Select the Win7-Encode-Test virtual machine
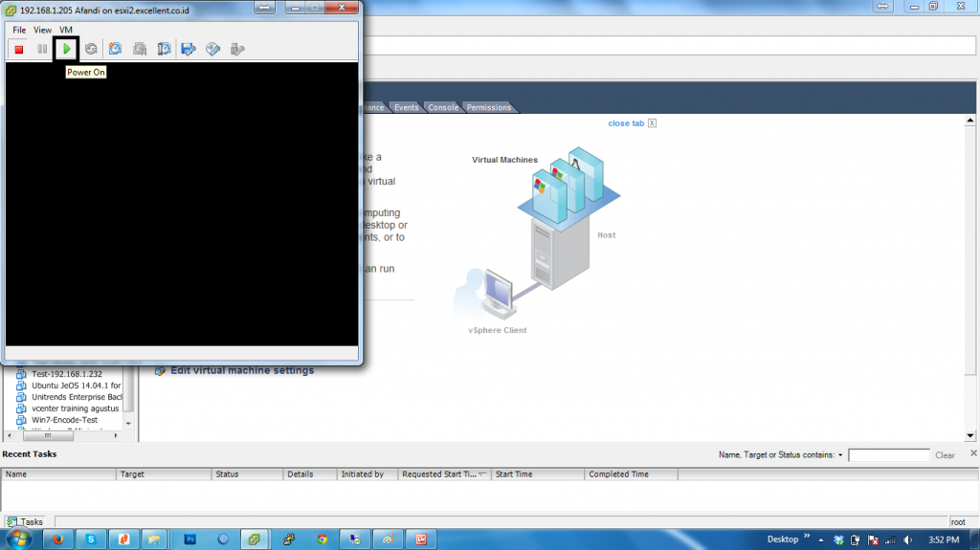 pos(64,420)
